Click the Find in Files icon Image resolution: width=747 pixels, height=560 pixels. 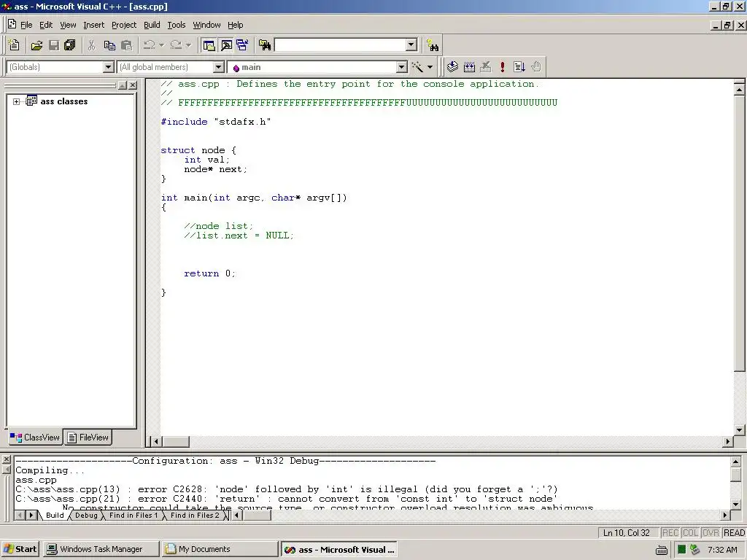[x=265, y=45]
